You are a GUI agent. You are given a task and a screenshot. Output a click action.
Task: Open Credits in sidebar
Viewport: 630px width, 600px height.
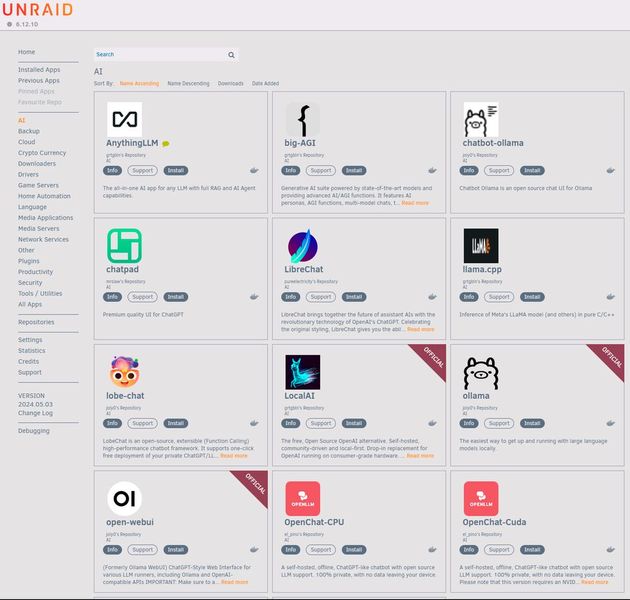[x=29, y=362]
